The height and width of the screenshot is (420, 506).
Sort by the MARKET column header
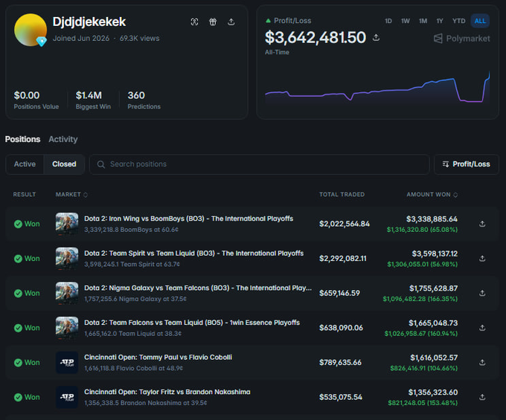71,194
